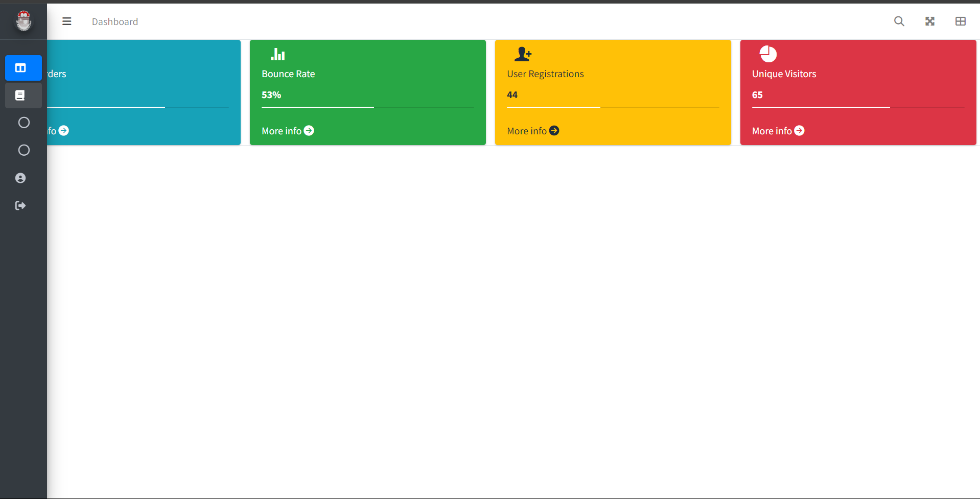This screenshot has height=499, width=980.
Task: Select the first empty circle sidebar item
Action: click(24, 123)
